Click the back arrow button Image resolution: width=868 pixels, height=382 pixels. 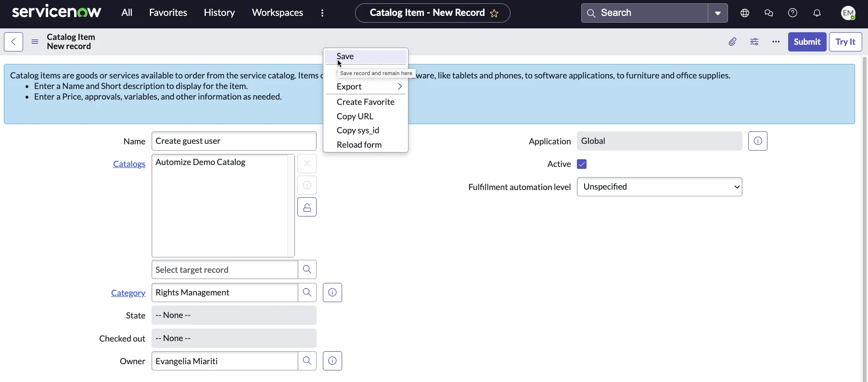click(13, 42)
